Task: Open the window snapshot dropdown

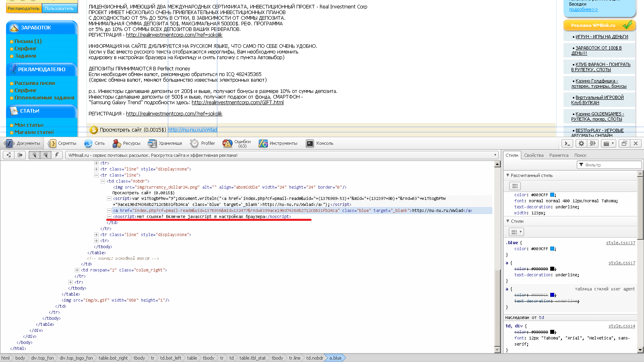Action: tap(609, 143)
